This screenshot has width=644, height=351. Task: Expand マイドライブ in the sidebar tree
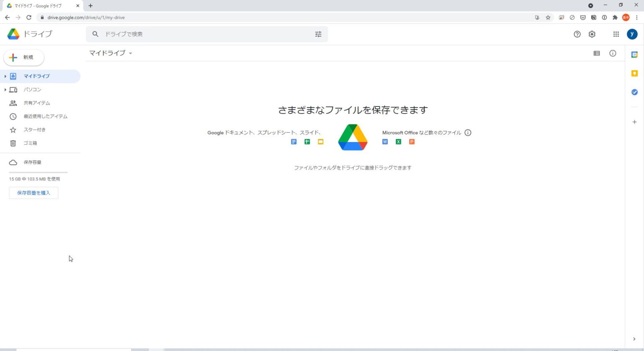[x=5, y=76]
